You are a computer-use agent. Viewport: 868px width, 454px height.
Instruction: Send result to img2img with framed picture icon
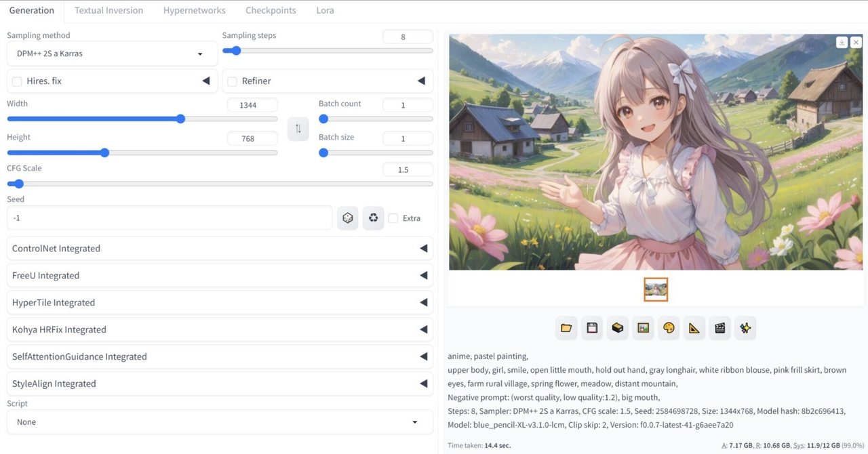643,327
